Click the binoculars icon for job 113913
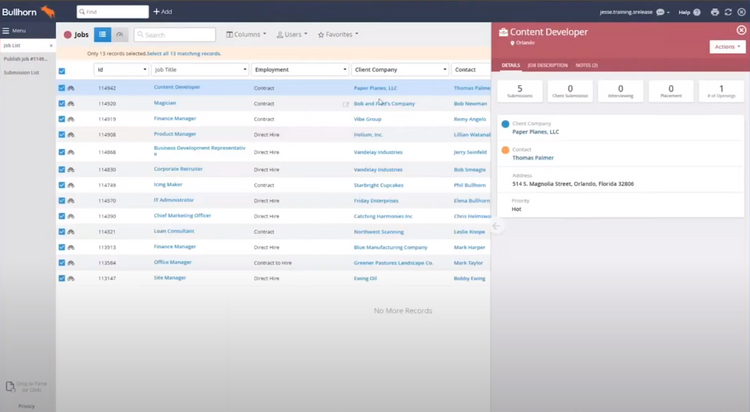750x412 pixels. [x=71, y=247]
